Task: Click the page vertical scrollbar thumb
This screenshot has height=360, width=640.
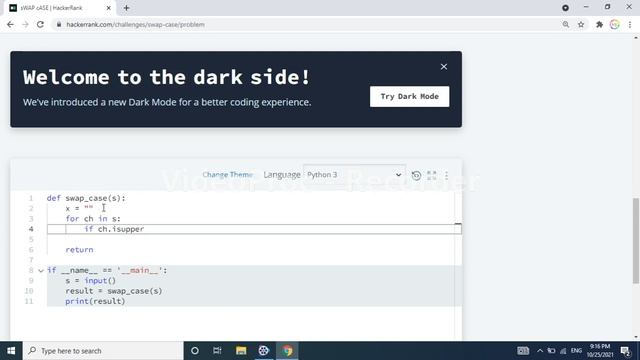Action: [x=636, y=241]
